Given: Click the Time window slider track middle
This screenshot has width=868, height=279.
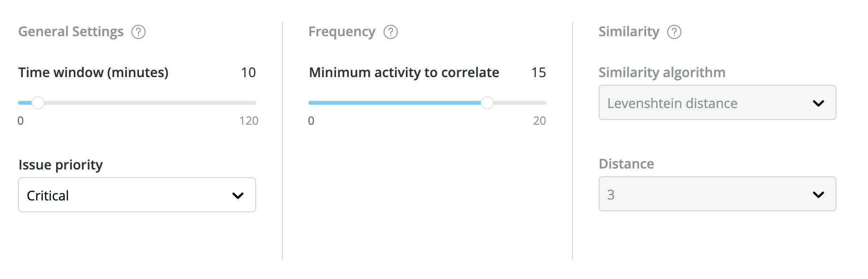Looking at the screenshot, I should click(x=137, y=103).
